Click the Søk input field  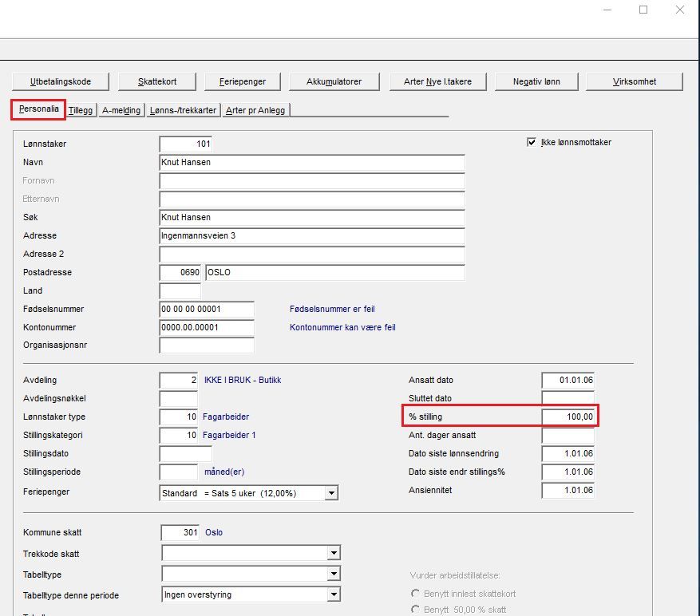[x=312, y=217]
